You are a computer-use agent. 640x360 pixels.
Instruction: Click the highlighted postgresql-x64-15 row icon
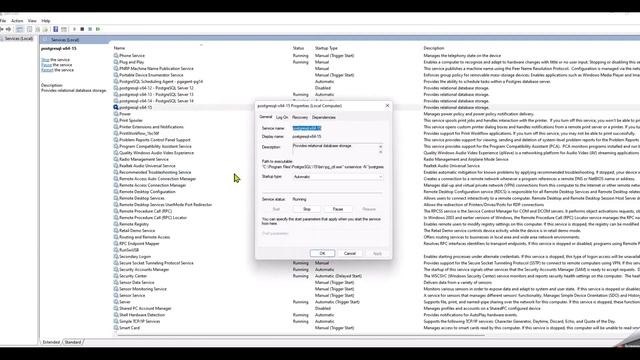116,107
